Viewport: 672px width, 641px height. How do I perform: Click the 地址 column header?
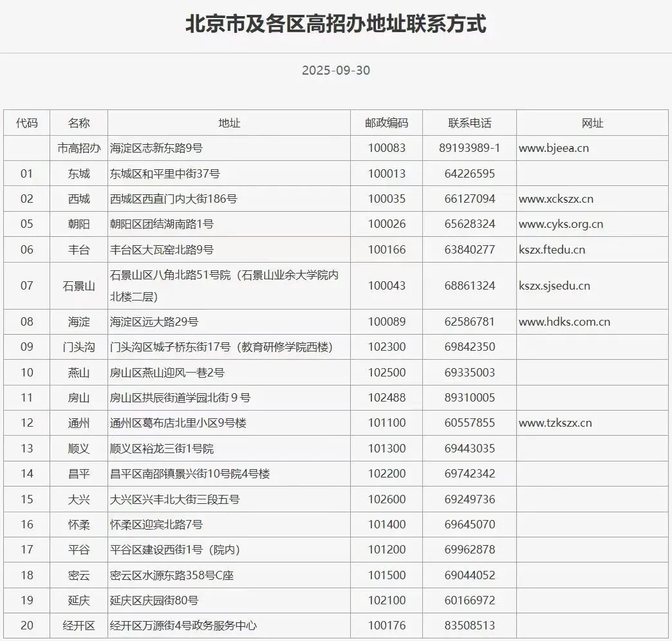pos(229,123)
